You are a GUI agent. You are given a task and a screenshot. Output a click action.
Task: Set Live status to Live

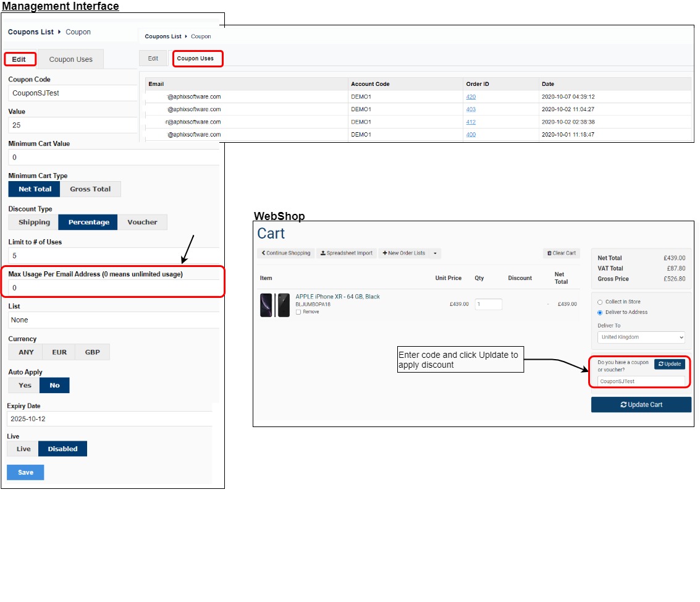tap(23, 449)
